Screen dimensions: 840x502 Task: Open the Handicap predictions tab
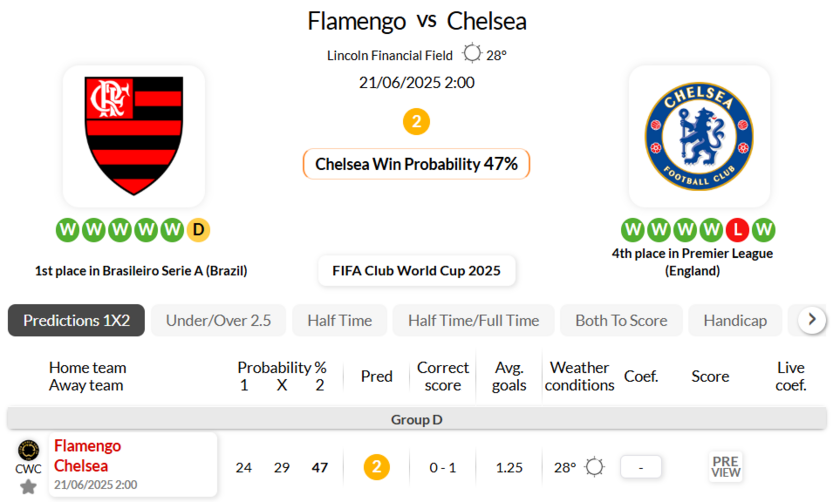pyautogui.click(x=735, y=320)
